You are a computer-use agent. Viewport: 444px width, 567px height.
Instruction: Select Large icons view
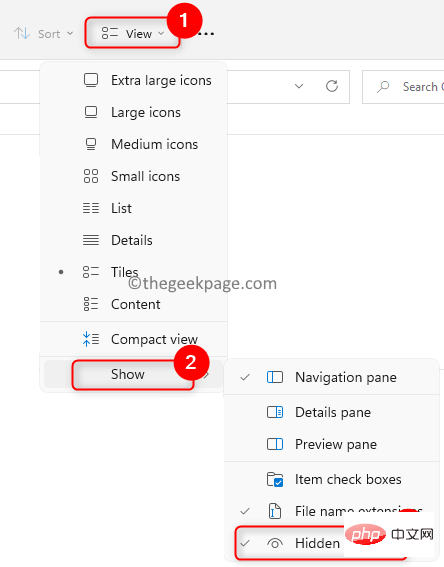[x=133, y=112]
